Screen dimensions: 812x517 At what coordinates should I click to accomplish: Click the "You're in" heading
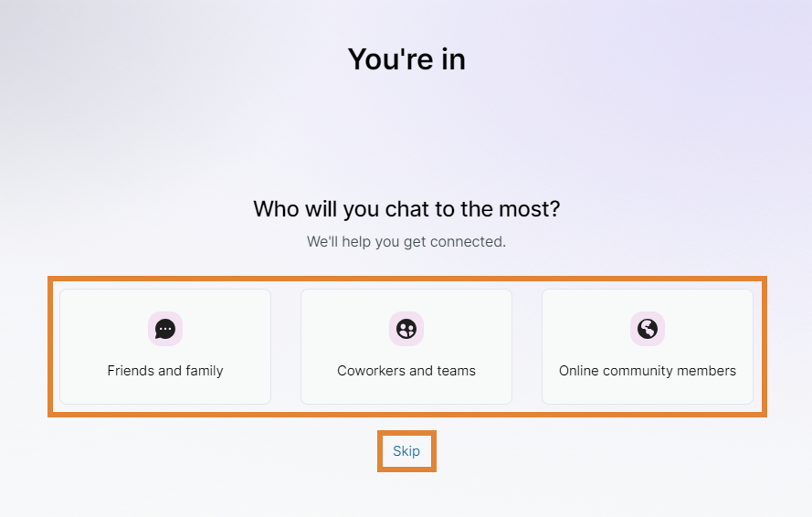(x=406, y=59)
